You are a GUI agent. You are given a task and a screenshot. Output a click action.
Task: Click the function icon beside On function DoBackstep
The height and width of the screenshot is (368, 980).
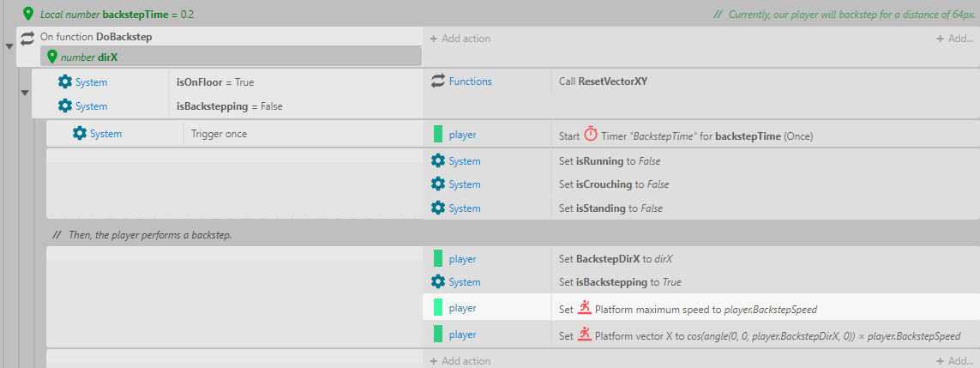(x=27, y=38)
